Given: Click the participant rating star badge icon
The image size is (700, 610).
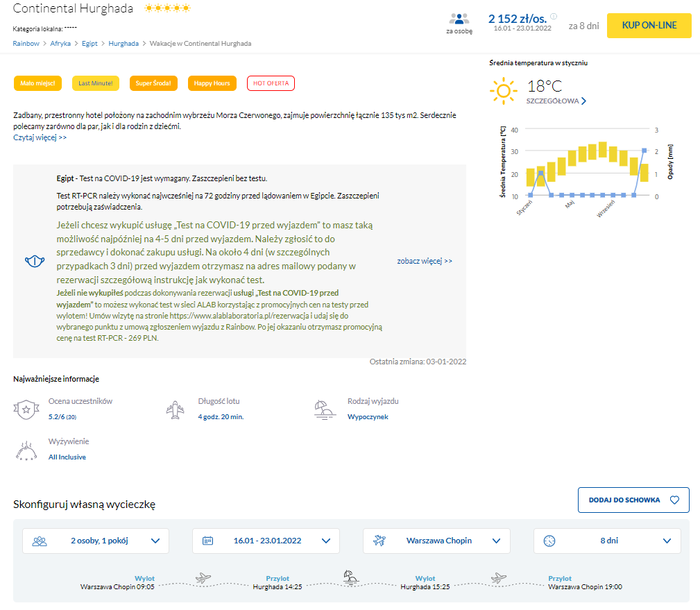Looking at the screenshot, I should tap(26, 409).
